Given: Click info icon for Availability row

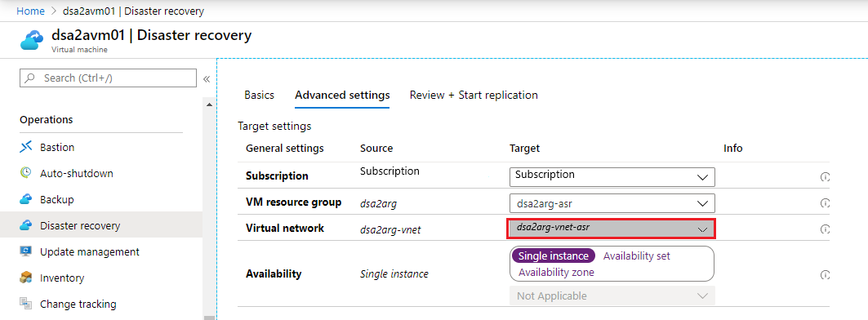Looking at the screenshot, I should [824, 274].
